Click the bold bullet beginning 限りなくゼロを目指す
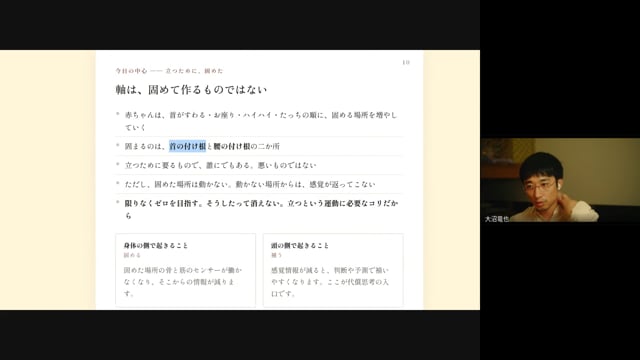This screenshot has width=640, height=360. (x=261, y=209)
